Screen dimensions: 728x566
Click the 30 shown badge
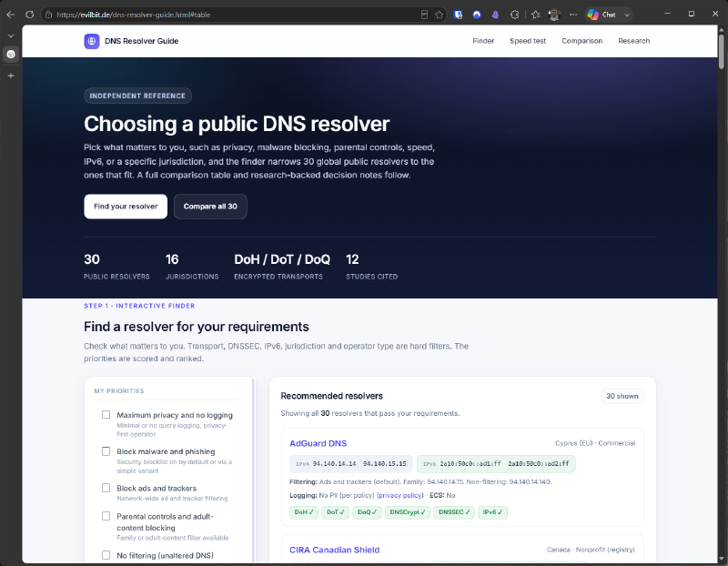point(622,396)
